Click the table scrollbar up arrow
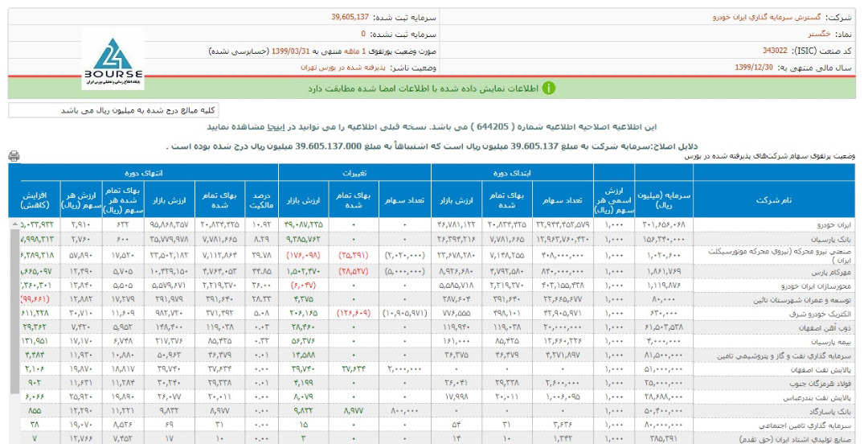Viewport: 868px width, 444px height. [x=14, y=224]
